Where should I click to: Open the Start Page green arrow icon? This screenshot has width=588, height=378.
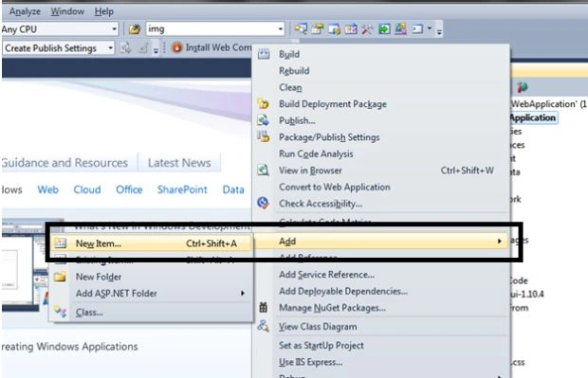pos(384,29)
